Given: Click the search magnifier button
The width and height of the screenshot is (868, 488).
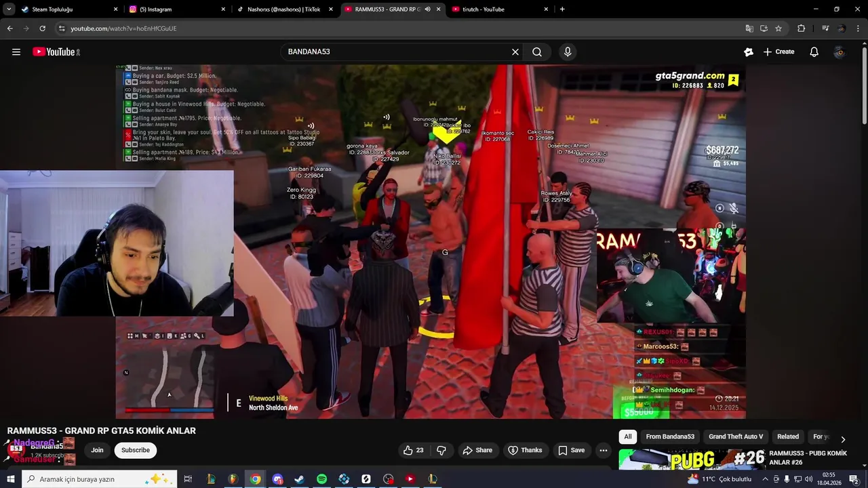Looking at the screenshot, I should coord(537,52).
